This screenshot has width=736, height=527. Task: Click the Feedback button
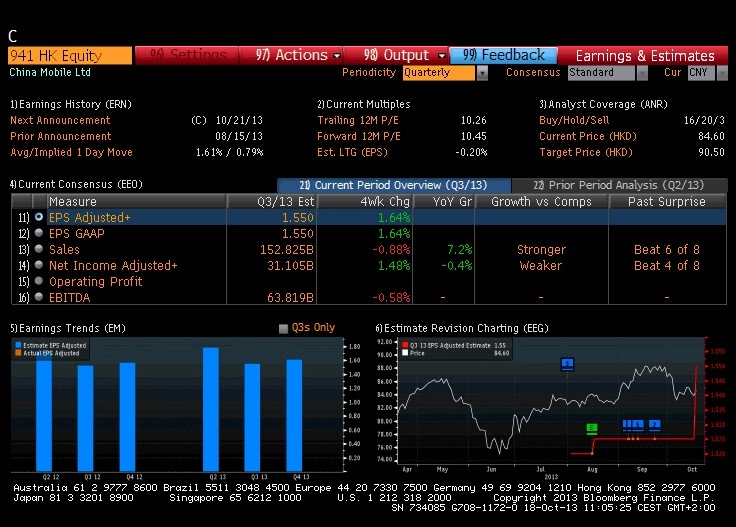click(504, 55)
